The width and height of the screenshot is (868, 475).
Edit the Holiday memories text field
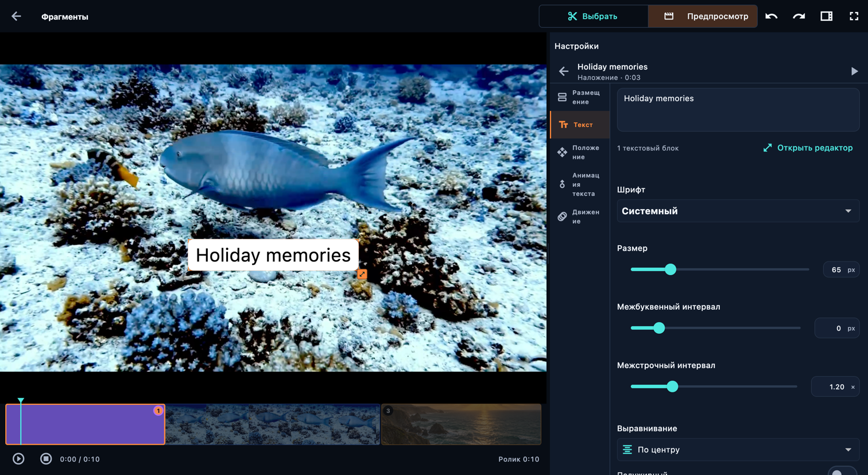[738, 110]
